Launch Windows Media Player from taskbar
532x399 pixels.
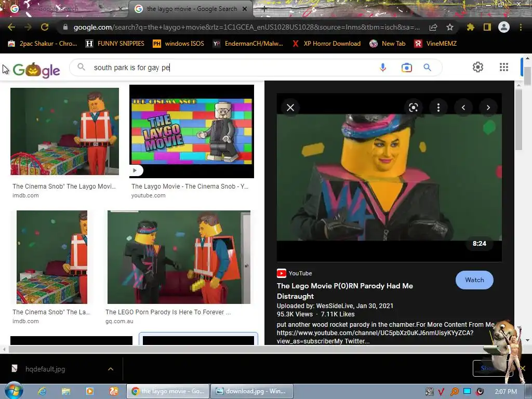point(89,391)
